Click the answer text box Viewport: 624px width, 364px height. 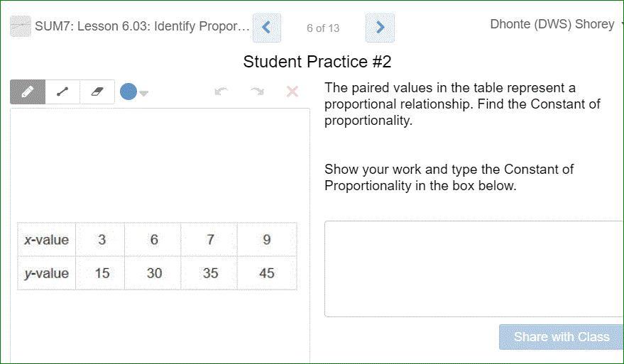coord(474,268)
